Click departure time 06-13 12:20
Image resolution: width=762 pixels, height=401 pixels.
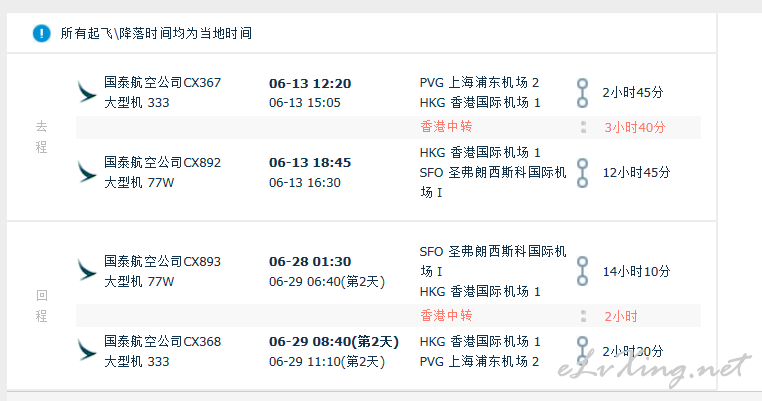(x=310, y=84)
